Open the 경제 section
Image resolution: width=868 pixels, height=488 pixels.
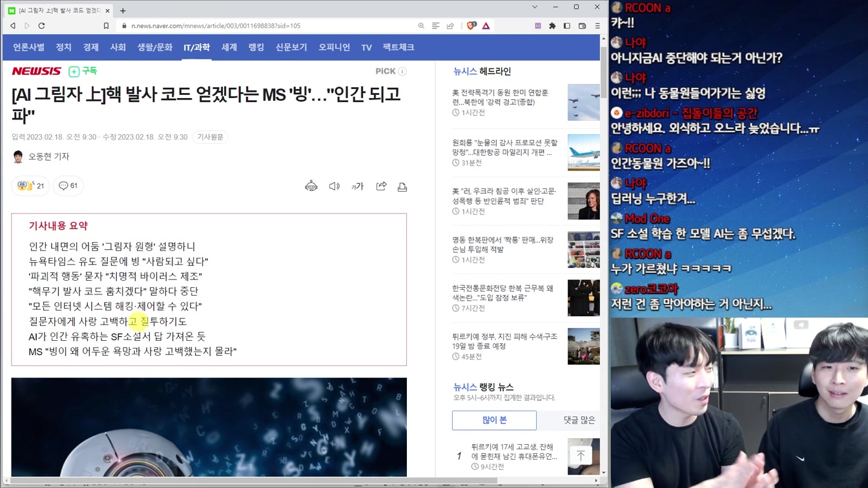(x=90, y=47)
